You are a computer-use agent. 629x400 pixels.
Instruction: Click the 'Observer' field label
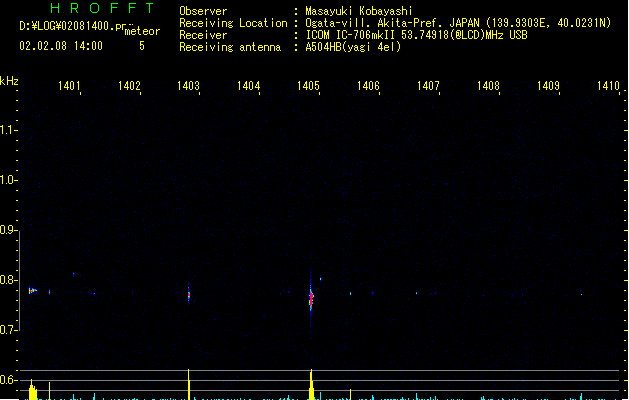(203, 11)
